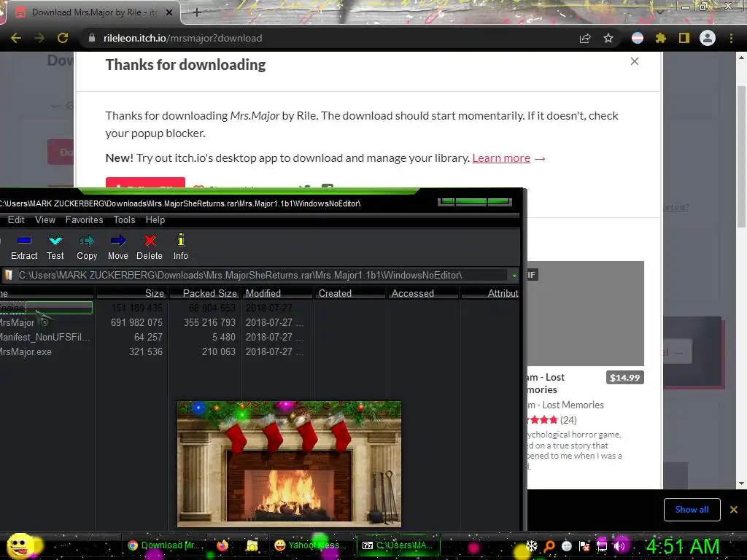The height and width of the screenshot is (560, 747).
Task: Expand the 7-Zip address path dropdown
Action: coord(514,275)
